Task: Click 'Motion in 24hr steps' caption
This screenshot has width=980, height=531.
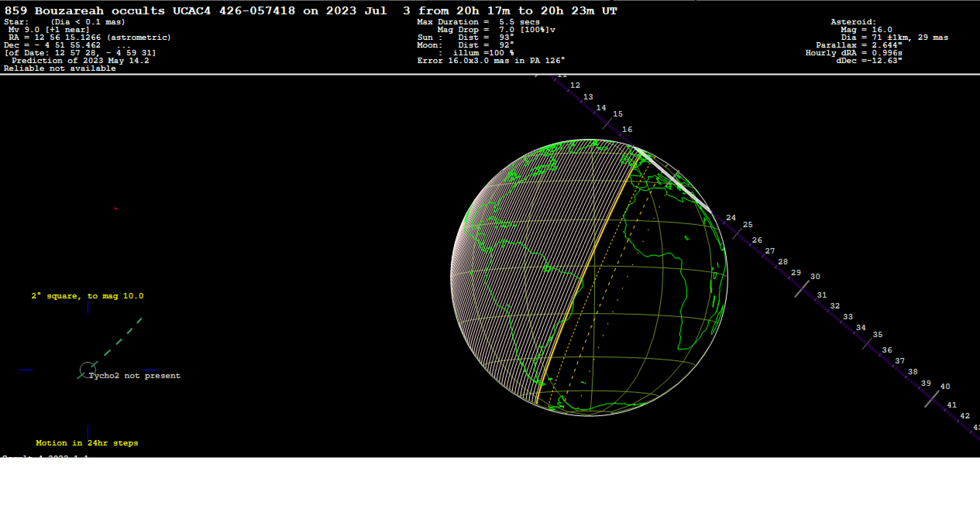Action: coord(87,443)
